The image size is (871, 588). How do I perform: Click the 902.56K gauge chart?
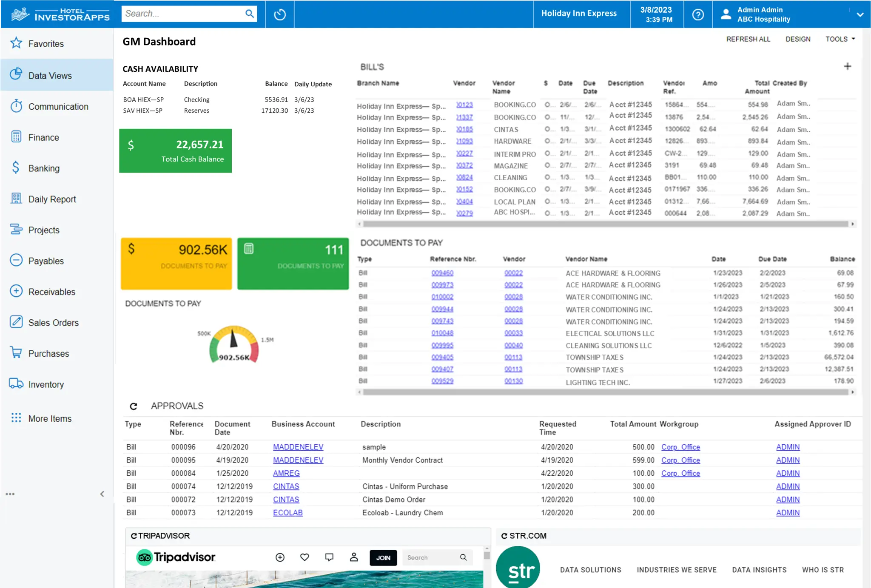pos(234,344)
